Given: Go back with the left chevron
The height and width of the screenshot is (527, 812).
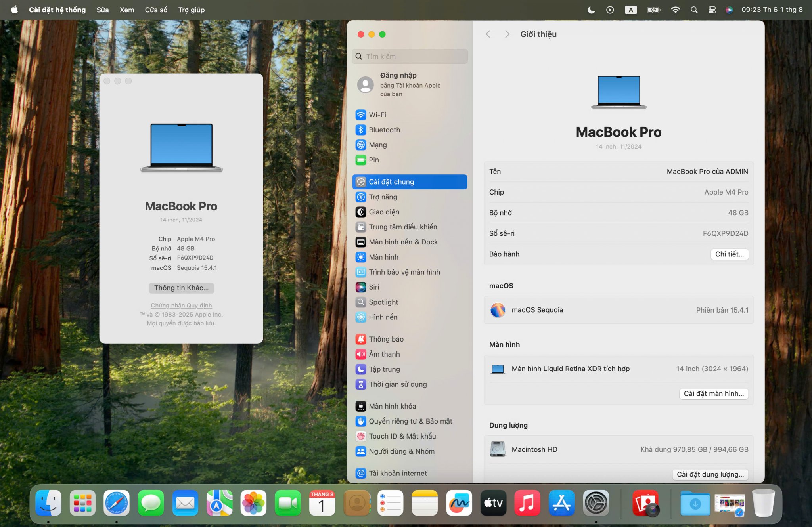Looking at the screenshot, I should [488, 34].
